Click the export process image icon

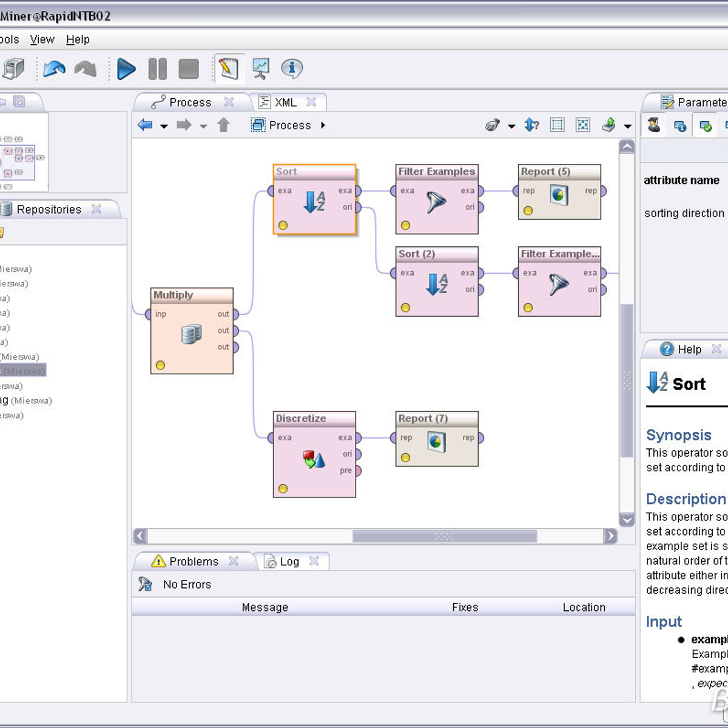coord(609,125)
